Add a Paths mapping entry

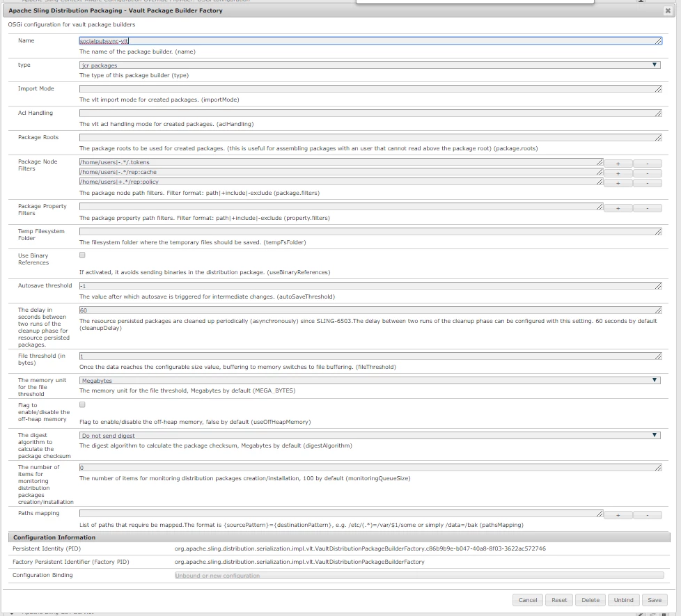618,515
